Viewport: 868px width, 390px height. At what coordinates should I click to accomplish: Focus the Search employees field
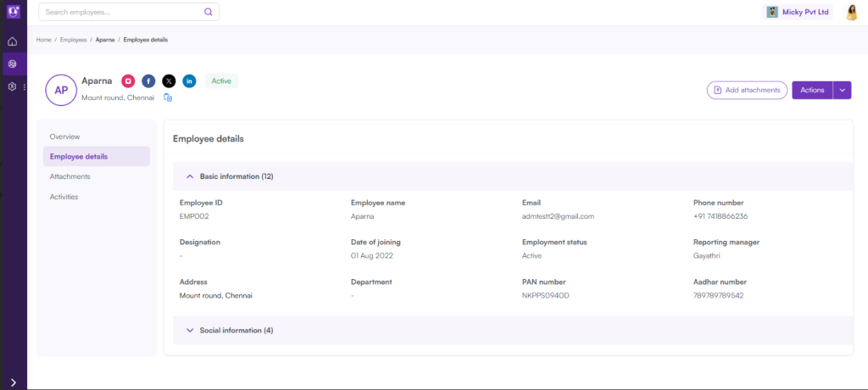click(x=129, y=12)
